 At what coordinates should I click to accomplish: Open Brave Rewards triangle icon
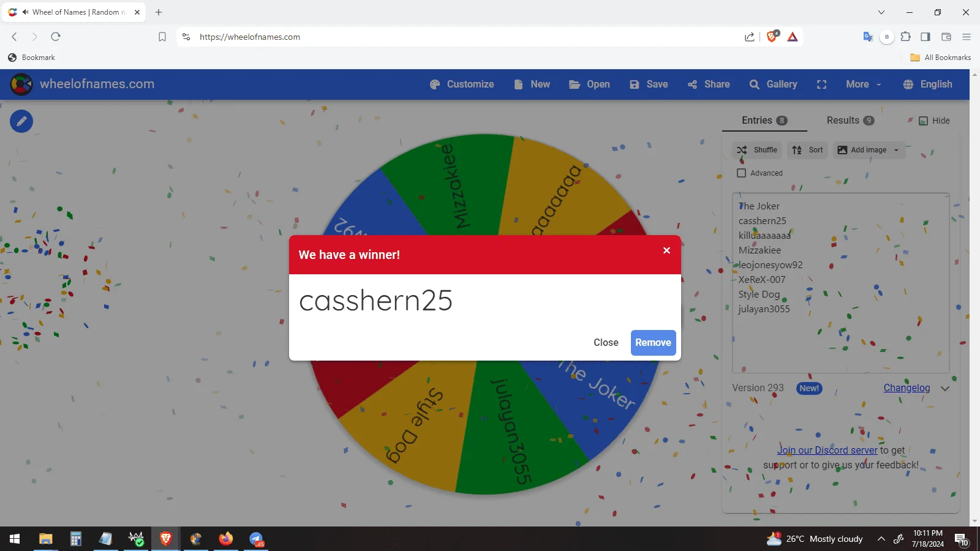pos(793,37)
